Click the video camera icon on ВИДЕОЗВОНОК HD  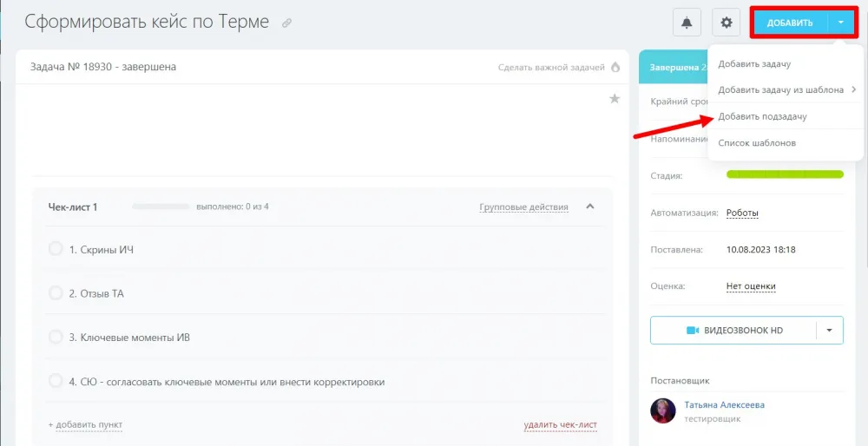tap(693, 331)
